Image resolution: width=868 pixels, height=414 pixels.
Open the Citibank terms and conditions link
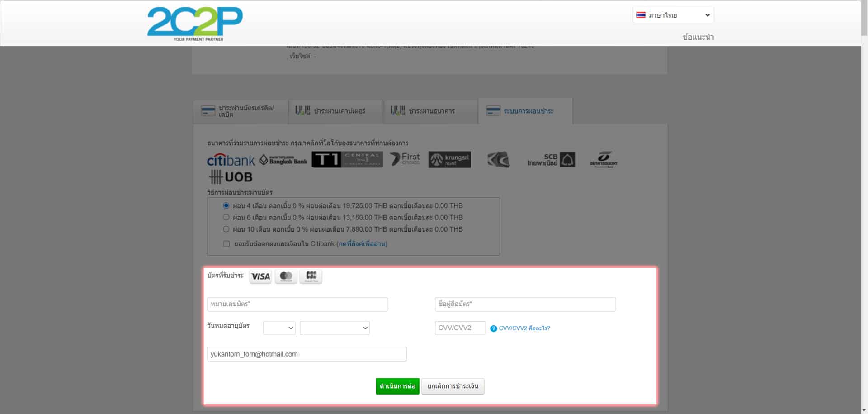(362, 244)
